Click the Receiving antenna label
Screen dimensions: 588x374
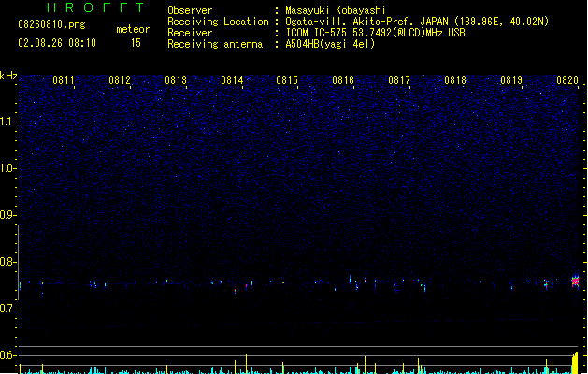pos(215,44)
